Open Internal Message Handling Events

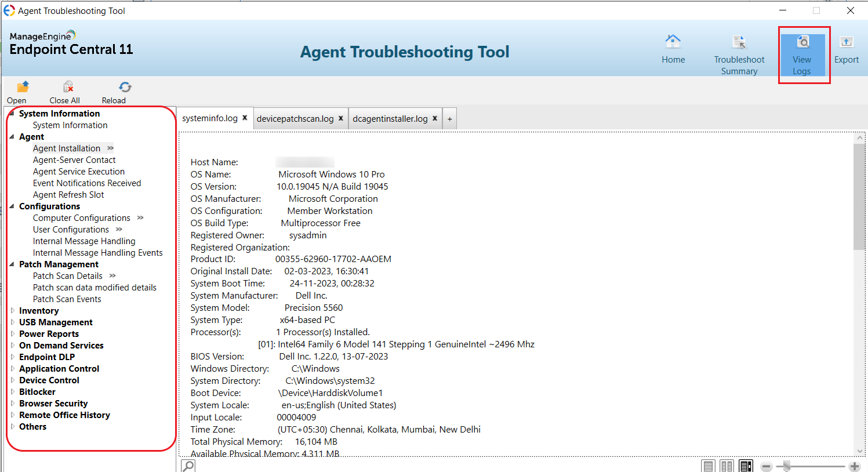(x=98, y=253)
